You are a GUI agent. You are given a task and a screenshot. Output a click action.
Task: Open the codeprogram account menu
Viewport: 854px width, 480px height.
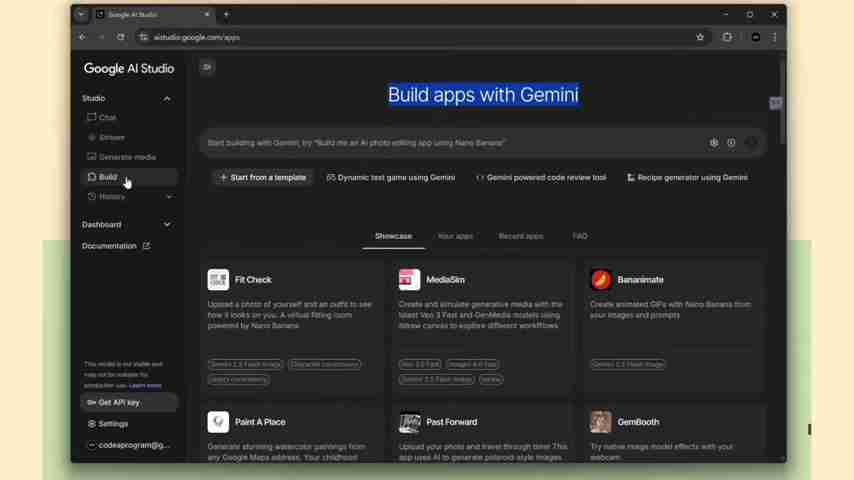click(129, 445)
